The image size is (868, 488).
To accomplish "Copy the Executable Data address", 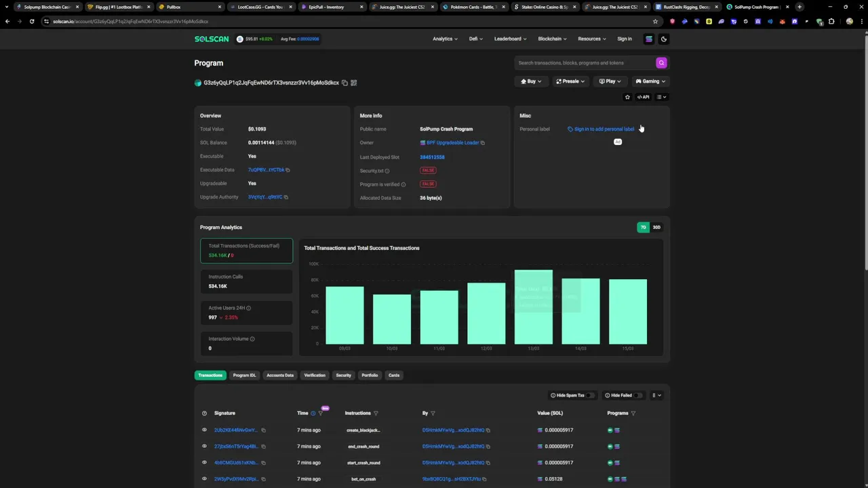I will coord(288,170).
